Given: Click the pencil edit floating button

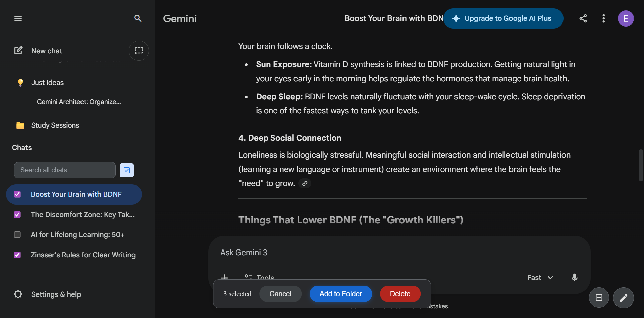Looking at the screenshot, I should click(623, 298).
